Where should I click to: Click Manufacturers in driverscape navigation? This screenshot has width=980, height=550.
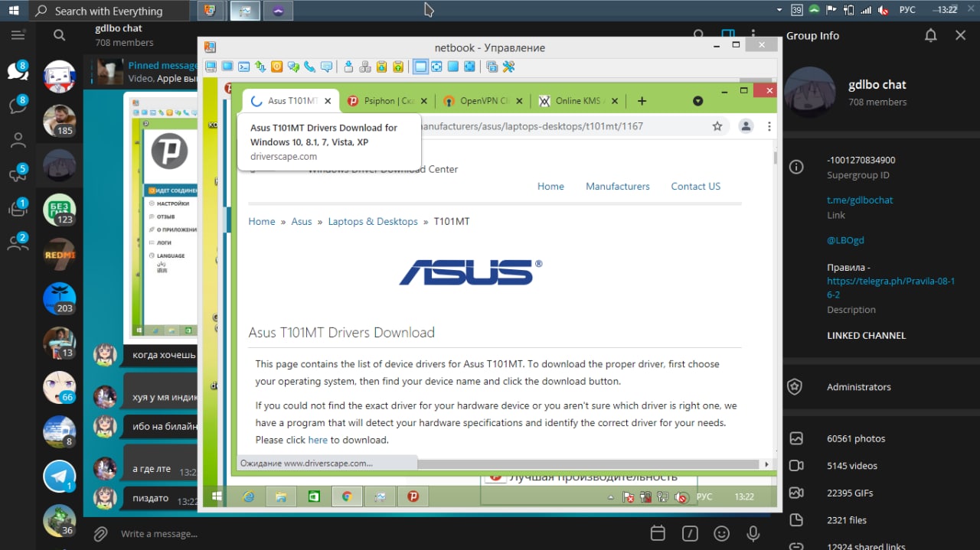pyautogui.click(x=617, y=186)
